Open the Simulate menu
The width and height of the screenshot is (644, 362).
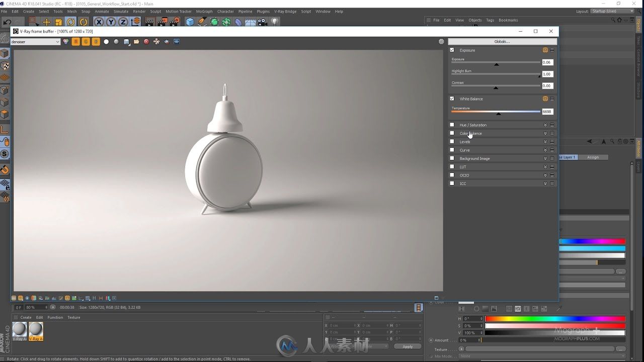tap(121, 11)
